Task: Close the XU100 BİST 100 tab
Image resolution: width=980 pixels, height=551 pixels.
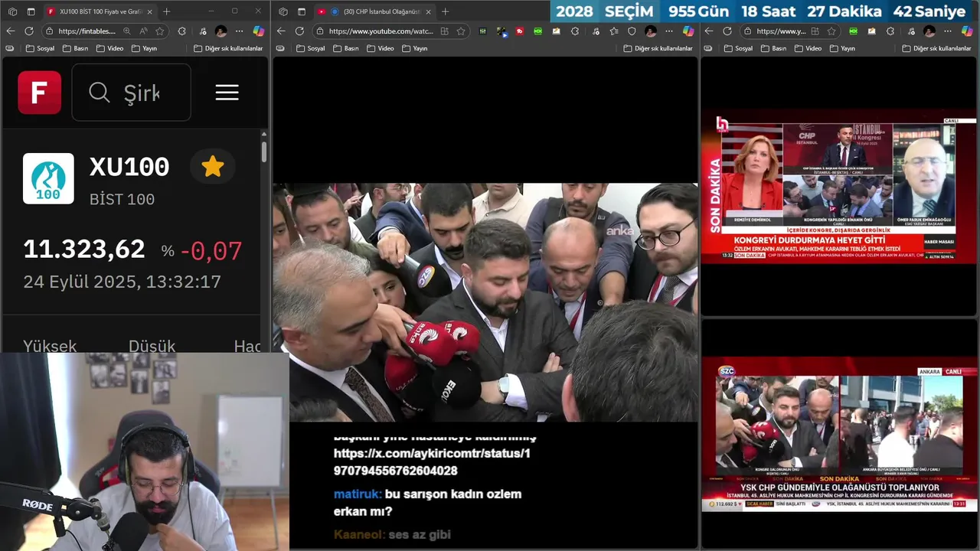Action: (149, 11)
